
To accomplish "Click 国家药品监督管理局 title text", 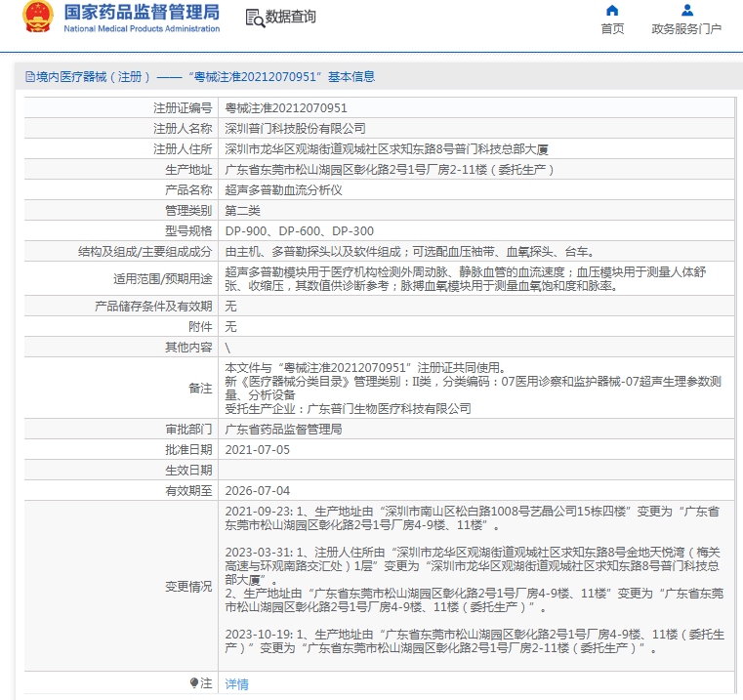I will coord(142,13).
